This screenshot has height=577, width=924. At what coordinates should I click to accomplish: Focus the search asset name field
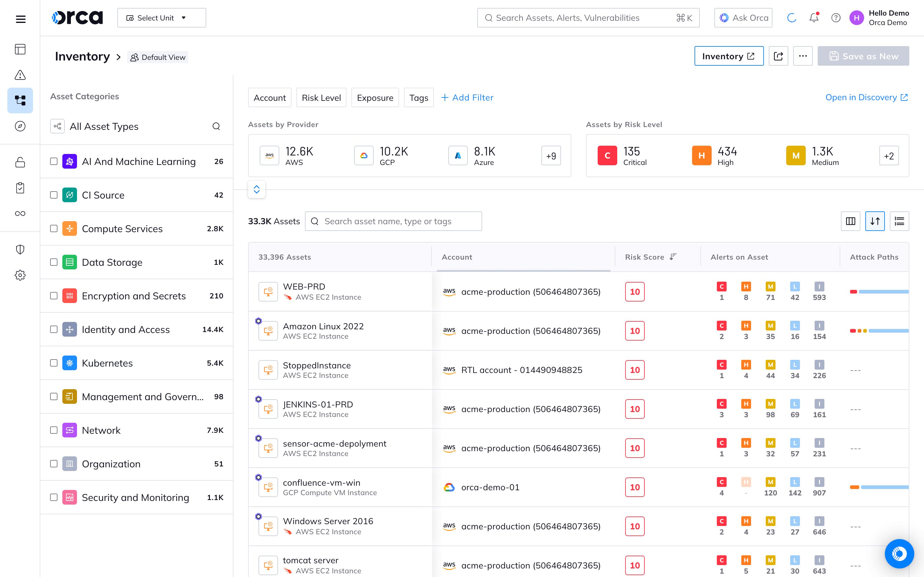393,221
